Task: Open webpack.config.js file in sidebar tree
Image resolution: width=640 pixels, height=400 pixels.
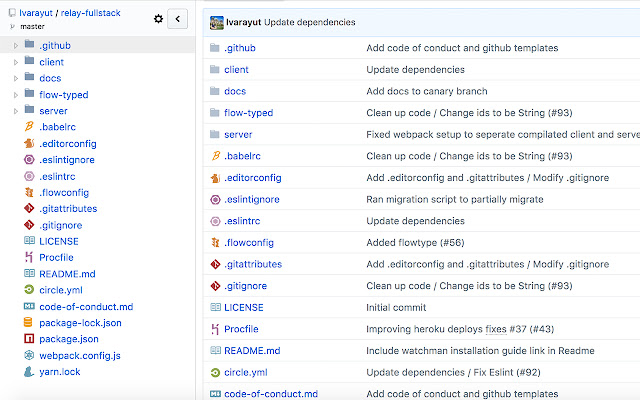Action: pos(80,356)
